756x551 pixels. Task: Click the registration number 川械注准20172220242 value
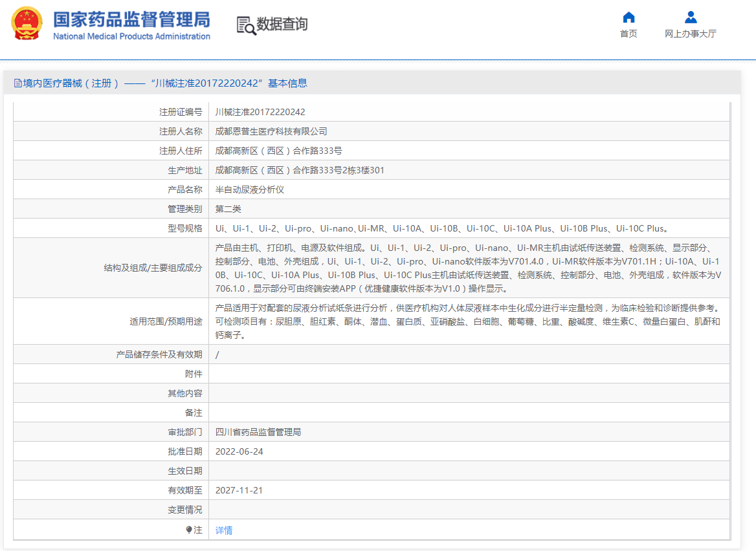[260, 112]
